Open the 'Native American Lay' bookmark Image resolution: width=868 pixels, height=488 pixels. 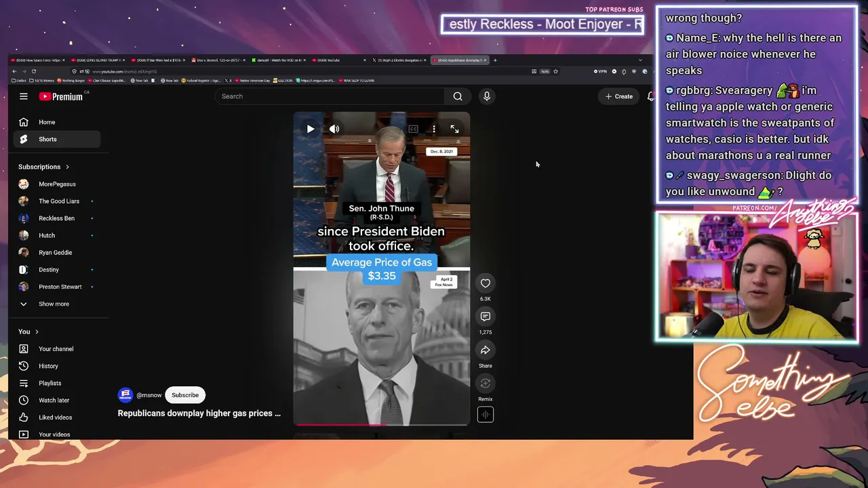pyautogui.click(x=254, y=81)
